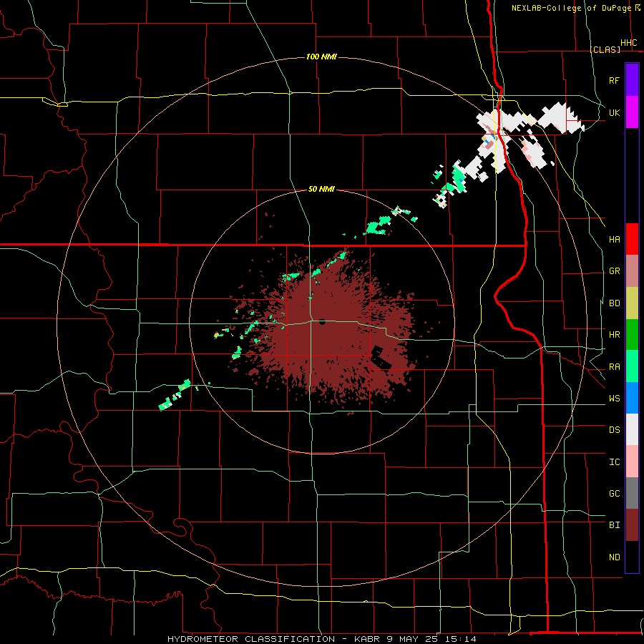Click the '50 NMI' range ring label
This screenshot has height=644, width=644.
click(321, 189)
